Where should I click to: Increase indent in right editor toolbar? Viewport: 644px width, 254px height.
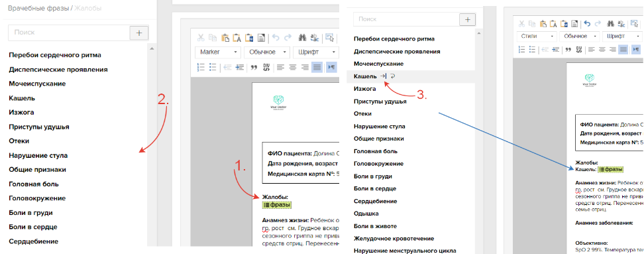tap(556, 49)
